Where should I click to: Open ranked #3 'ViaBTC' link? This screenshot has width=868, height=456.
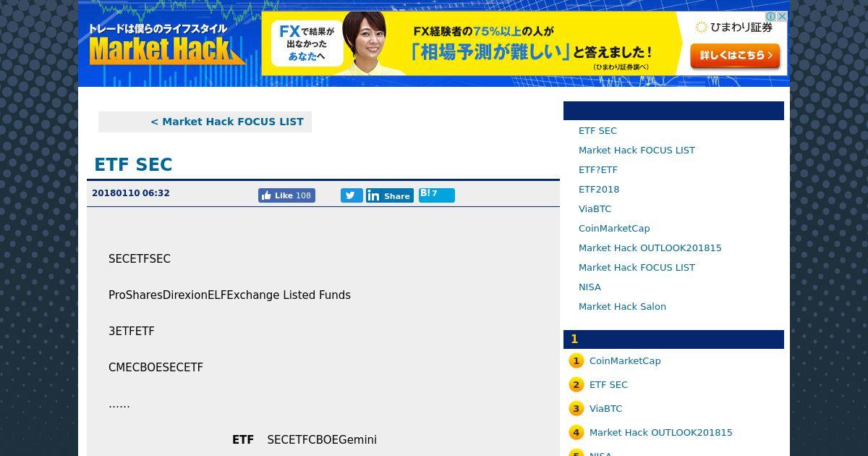tap(605, 408)
